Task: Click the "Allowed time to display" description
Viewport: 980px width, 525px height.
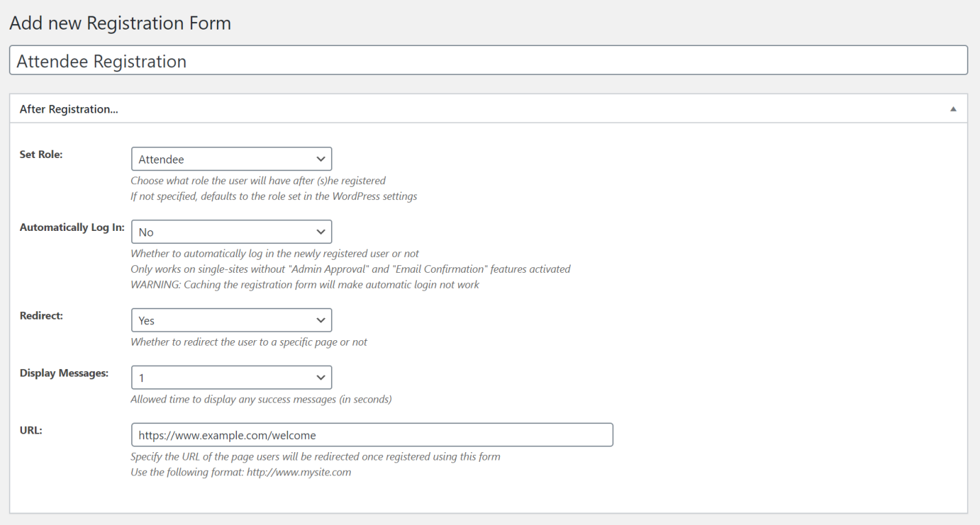Action: (261, 399)
